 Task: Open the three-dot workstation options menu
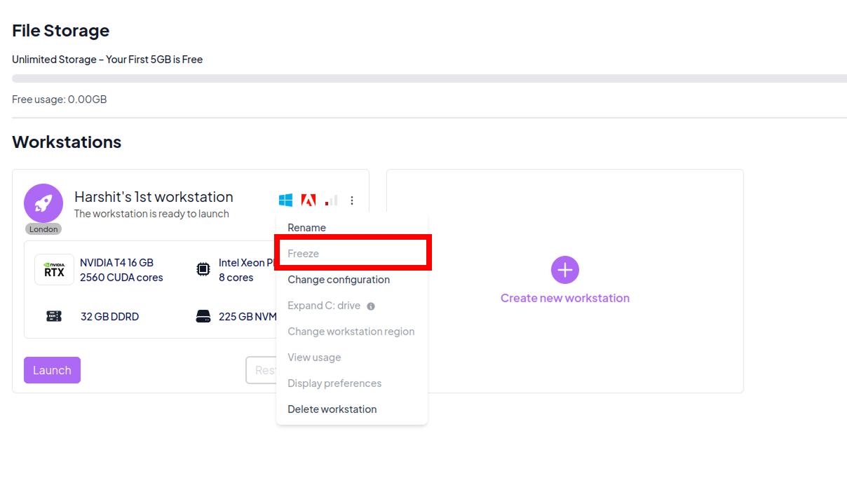(x=352, y=200)
